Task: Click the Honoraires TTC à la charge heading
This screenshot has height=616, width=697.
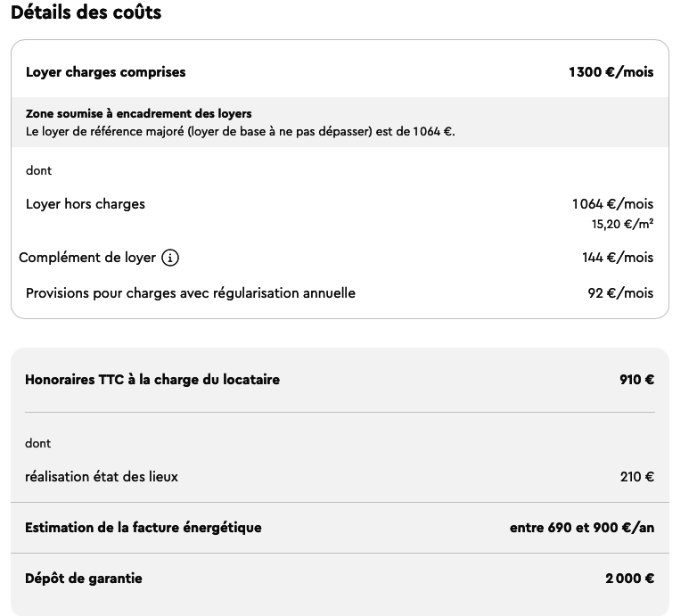Action: tap(152, 380)
